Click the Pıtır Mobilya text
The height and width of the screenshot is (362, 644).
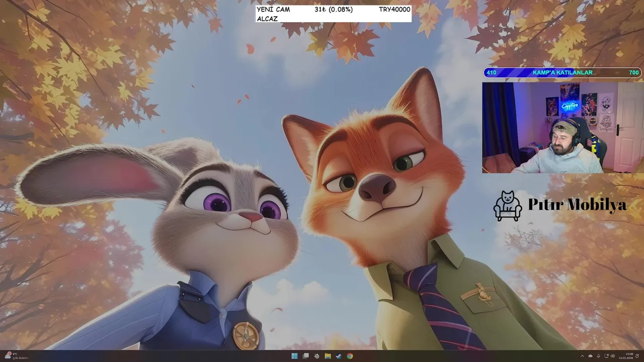tap(577, 205)
